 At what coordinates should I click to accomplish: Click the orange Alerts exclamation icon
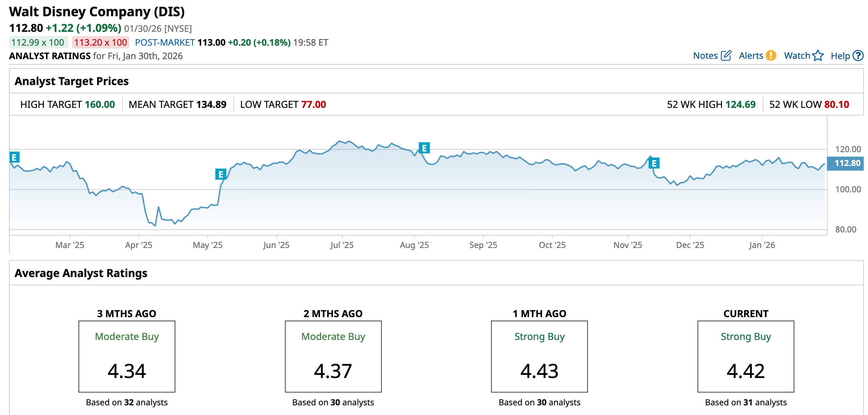coord(771,56)
